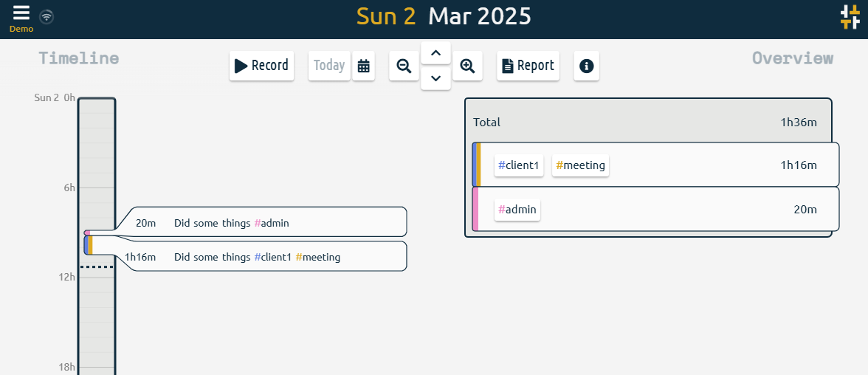Image resolution: width=868 pixels, height=375 pixels.
Task: Step timeline forward with down chevron
Action: pyautogui.click(x=435, y=78)
